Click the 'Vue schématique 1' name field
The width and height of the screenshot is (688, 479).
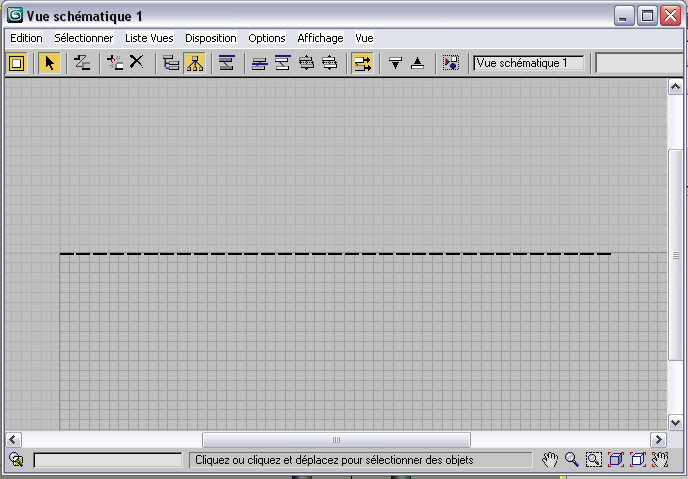tap(529, 63)
